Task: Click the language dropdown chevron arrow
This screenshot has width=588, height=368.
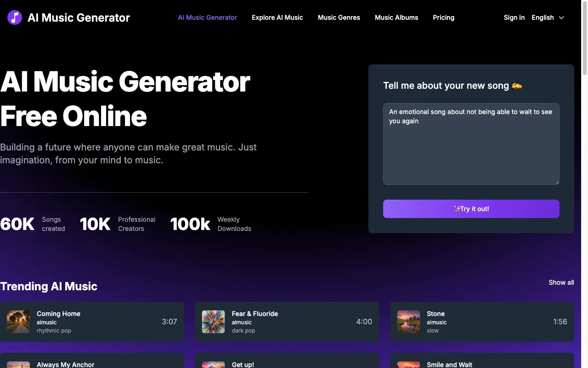Action: point(561,17)
